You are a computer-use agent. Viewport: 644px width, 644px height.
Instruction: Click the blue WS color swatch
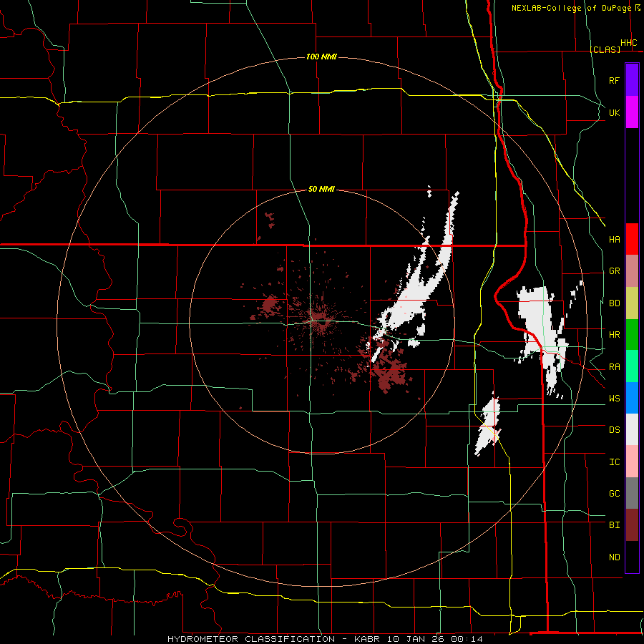coord(632,398)
